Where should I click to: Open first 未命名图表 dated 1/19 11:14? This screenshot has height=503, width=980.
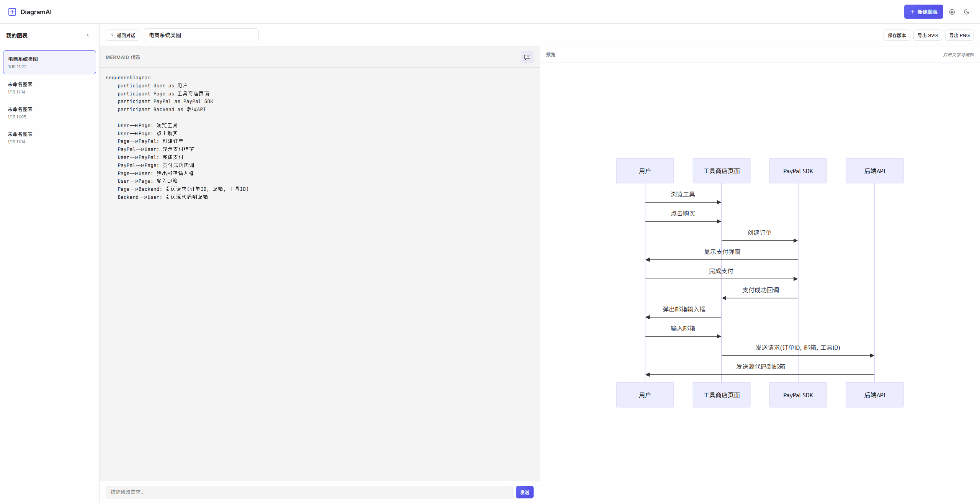tap(49, 88)
